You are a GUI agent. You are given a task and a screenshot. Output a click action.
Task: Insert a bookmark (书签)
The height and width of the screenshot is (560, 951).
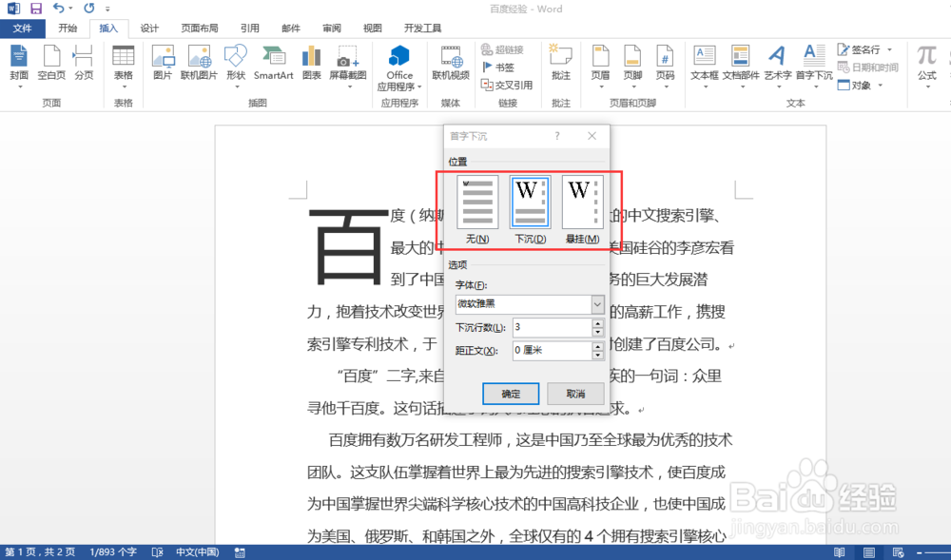(498, 68)
